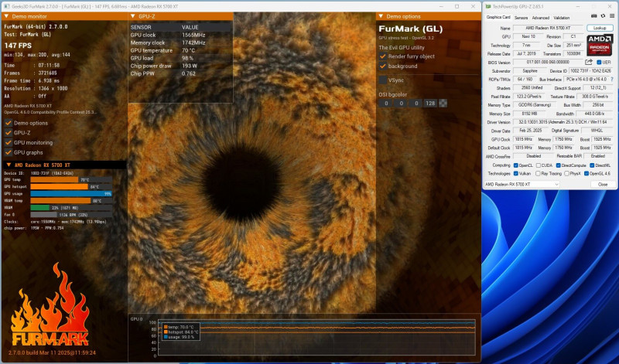Screen dimensions: 619x364
Task: Click the GPU load 98 % row
Action: [180, 58]
